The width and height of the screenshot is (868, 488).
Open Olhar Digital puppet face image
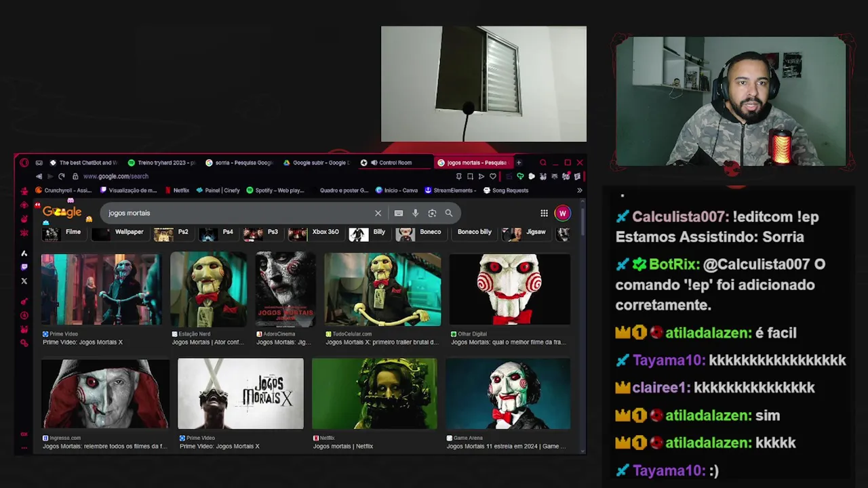[510, 289]
